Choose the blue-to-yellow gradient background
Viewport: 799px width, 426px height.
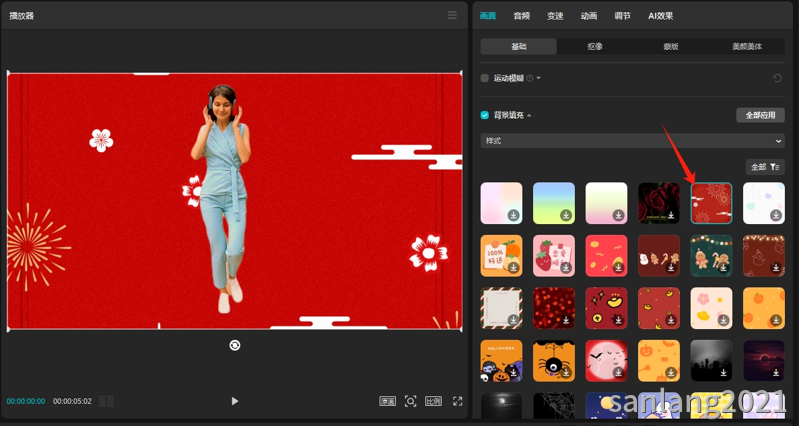(x=554, y=203)
